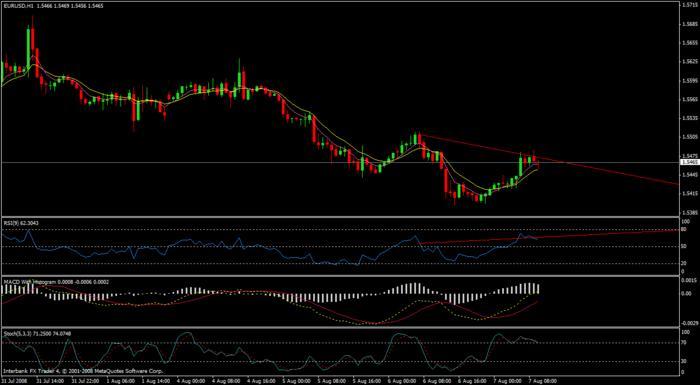Click the 1.5415 price on the axis
Screen dimensions: 700x385
coord(690,193)
